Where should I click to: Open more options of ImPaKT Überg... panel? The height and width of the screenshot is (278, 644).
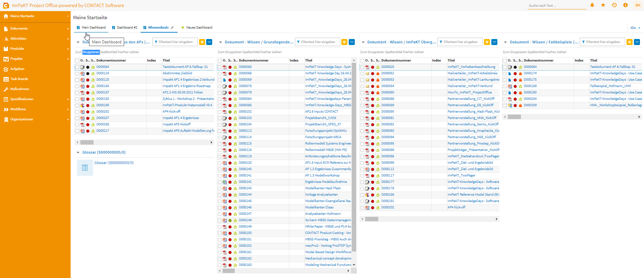click(494, 42)
